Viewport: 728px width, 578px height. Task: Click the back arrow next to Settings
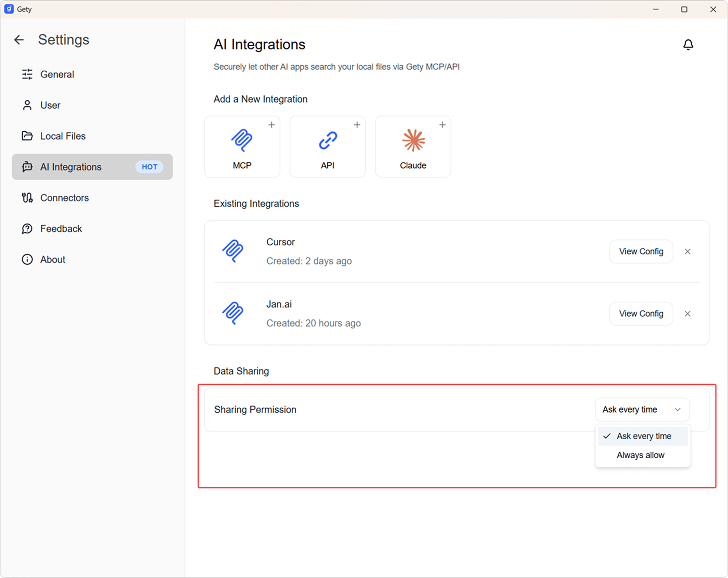[x=19, y=40]
